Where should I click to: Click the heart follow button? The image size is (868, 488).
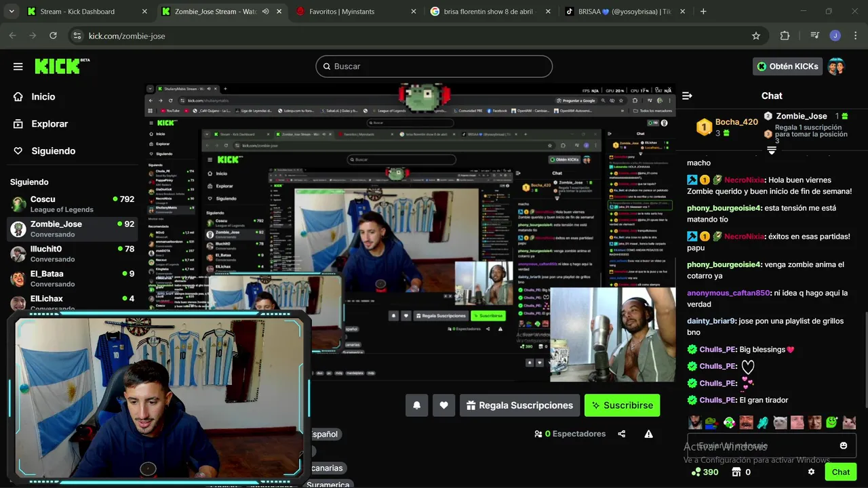coord(443,405)
